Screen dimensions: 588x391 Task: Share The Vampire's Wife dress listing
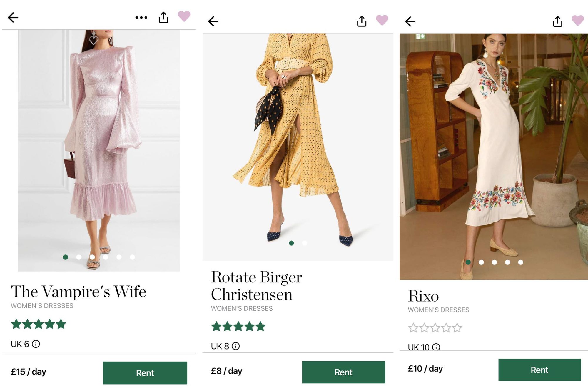163,17
